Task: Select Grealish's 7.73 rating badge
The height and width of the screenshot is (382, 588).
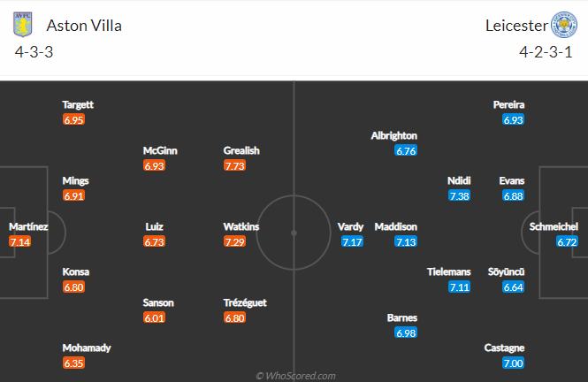Action: (235, 165)
